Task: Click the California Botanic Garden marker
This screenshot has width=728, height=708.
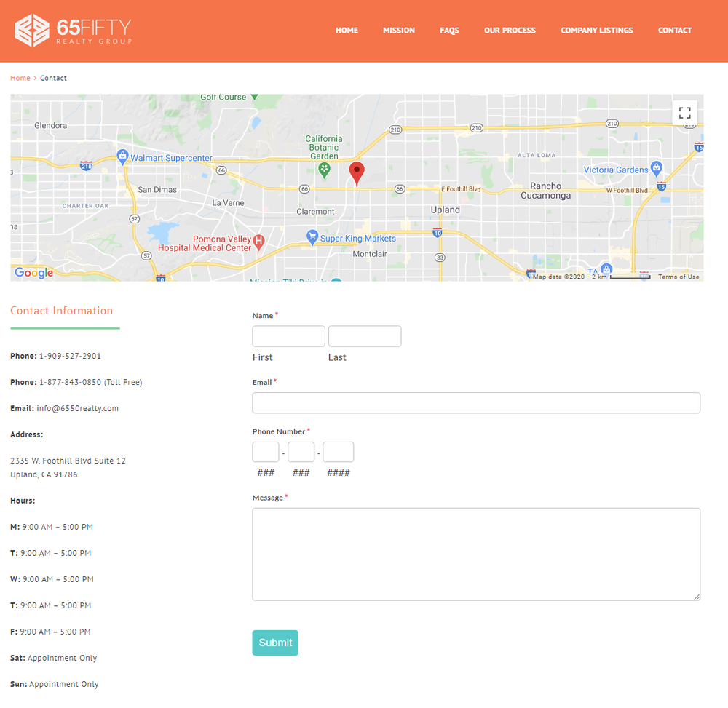Action: coord(324,170)
